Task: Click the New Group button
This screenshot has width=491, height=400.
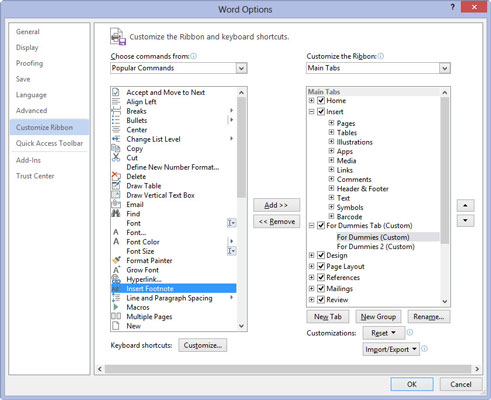Action: coord(378,317)
